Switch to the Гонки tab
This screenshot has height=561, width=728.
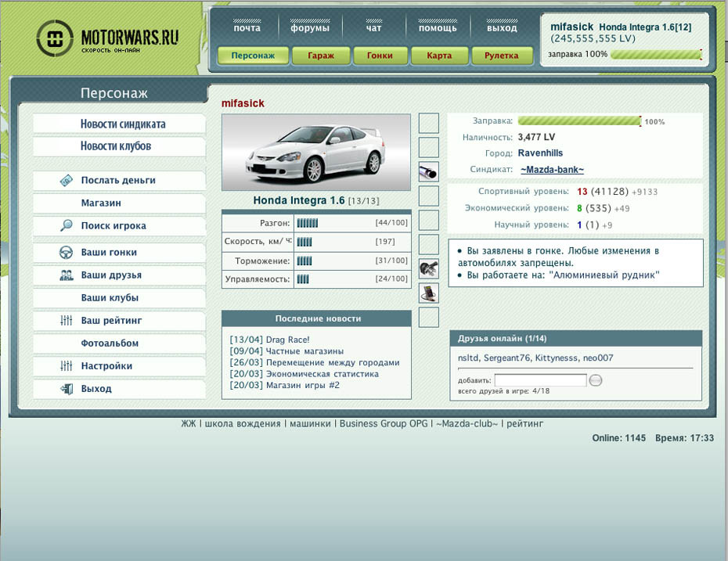(380, 56)
